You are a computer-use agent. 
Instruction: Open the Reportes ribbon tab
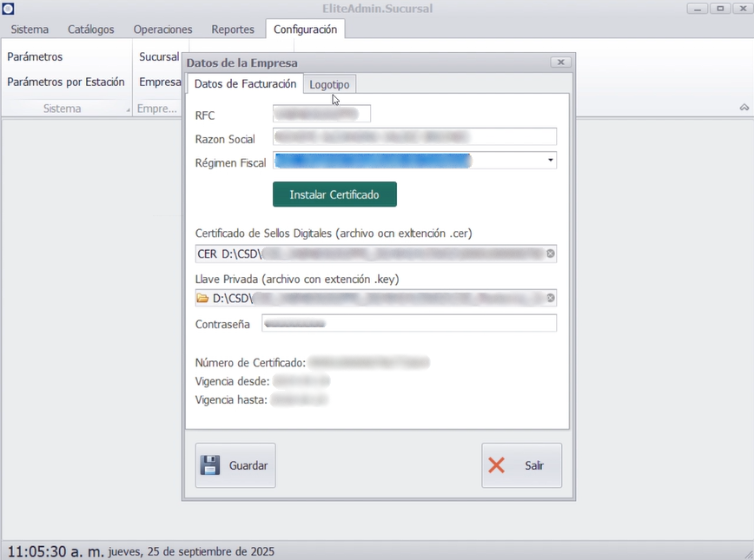(x=233, y=30)
